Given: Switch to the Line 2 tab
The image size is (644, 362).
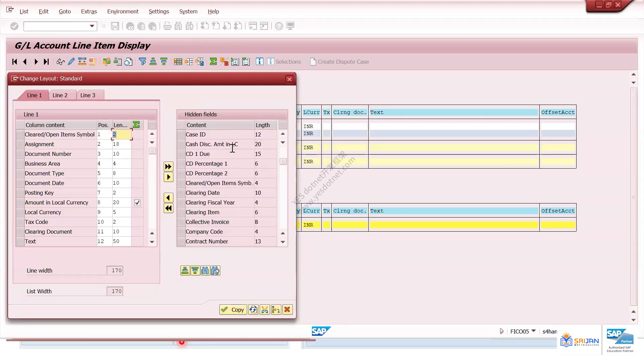Looking at the screenshot, I should pyautogui.click(x=60, y=95).
